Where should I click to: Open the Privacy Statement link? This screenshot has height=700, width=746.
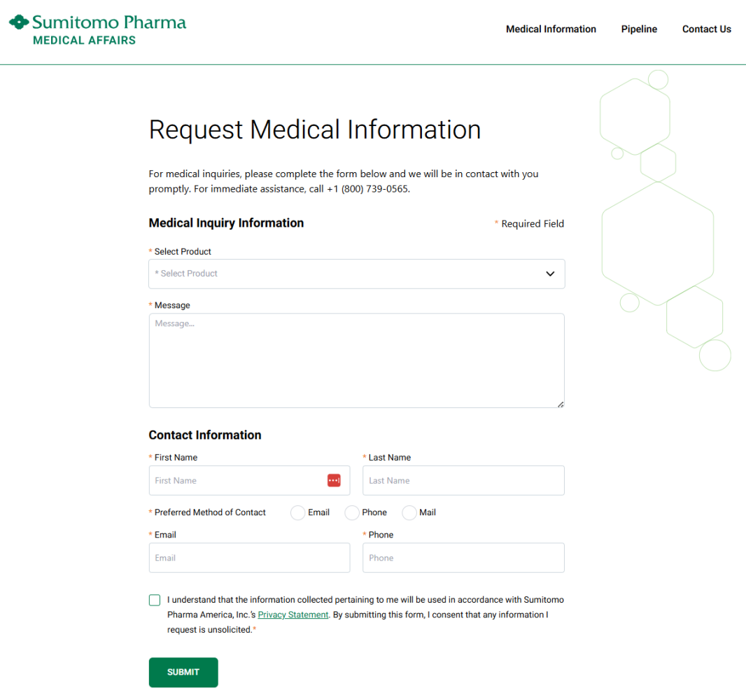point(293,615)
